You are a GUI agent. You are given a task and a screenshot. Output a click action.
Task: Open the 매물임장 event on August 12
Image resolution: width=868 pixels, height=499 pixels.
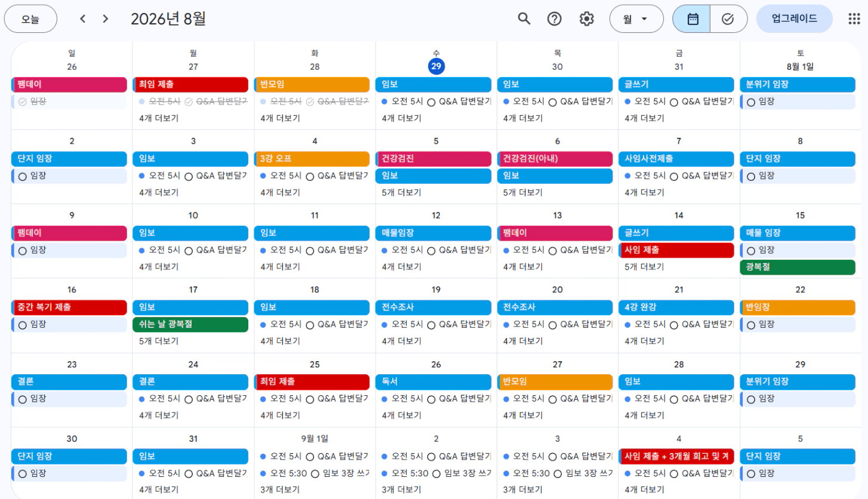(x=433, y=233)
